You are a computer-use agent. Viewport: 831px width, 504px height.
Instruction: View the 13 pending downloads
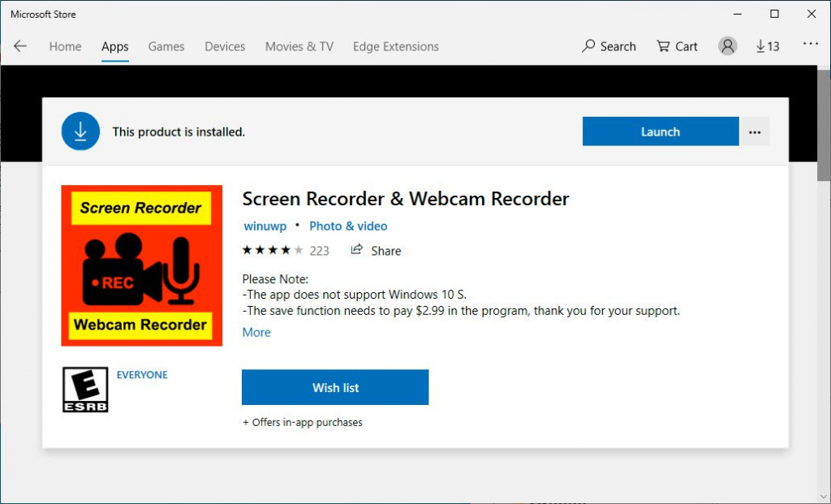(x=768, y=46)
